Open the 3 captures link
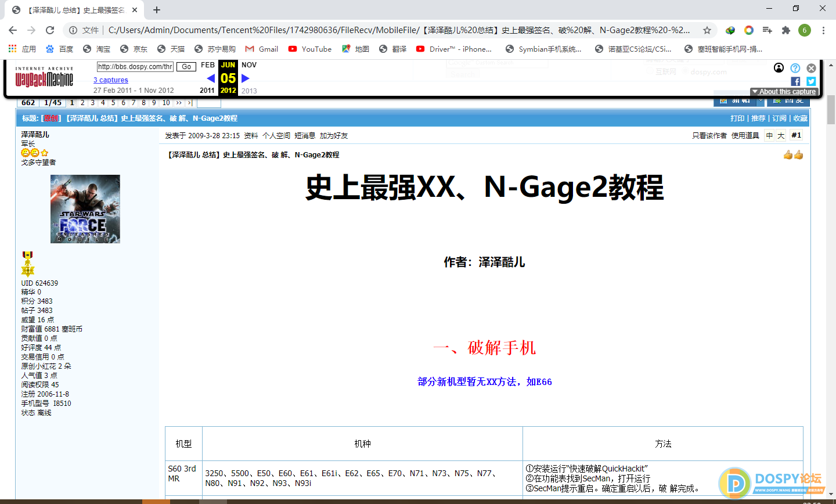 tap(111, 80)
